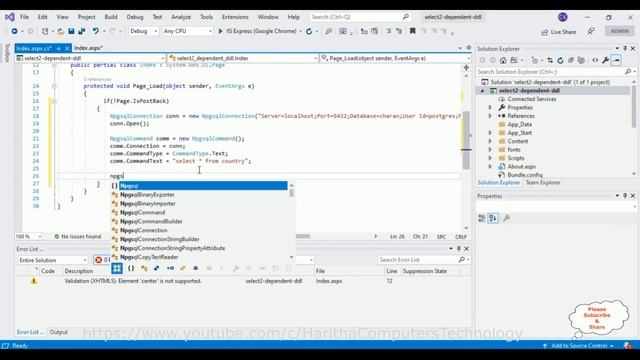Click the Undo arrow icon

[x=96, y=31]
